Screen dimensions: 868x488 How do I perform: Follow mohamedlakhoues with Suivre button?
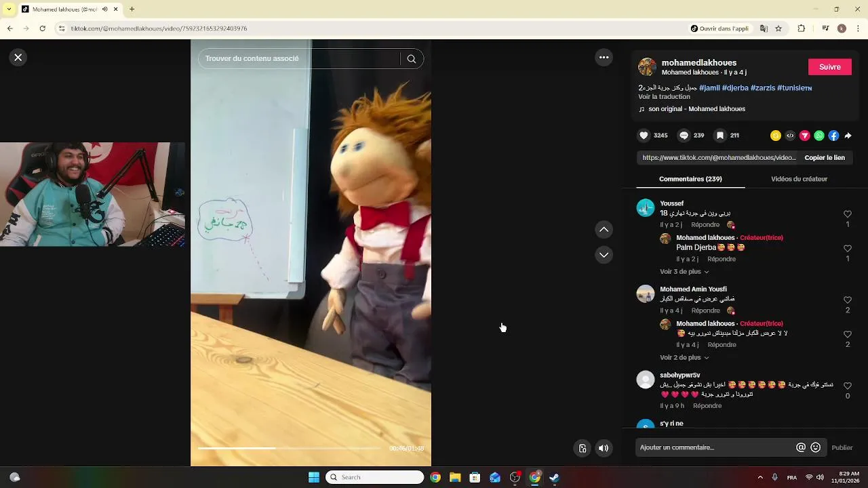pyautogui.click(x=830, y=66)
